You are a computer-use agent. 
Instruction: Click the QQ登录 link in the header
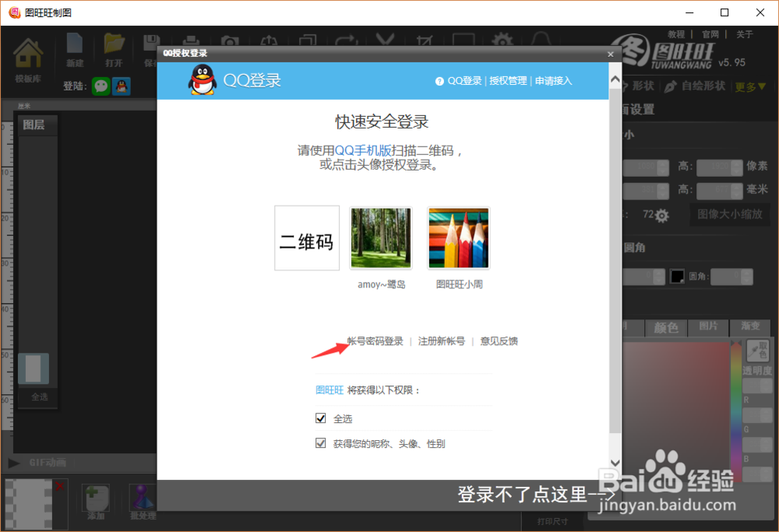tap(464, 81)
